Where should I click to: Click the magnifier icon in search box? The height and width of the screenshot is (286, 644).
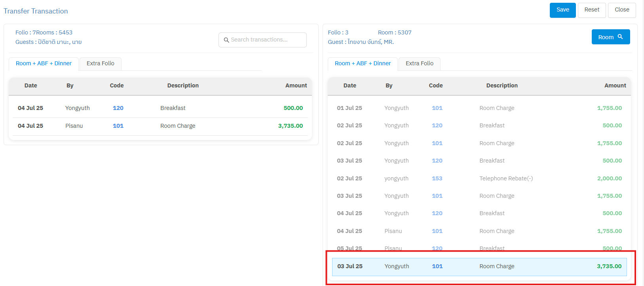(226, 40)
